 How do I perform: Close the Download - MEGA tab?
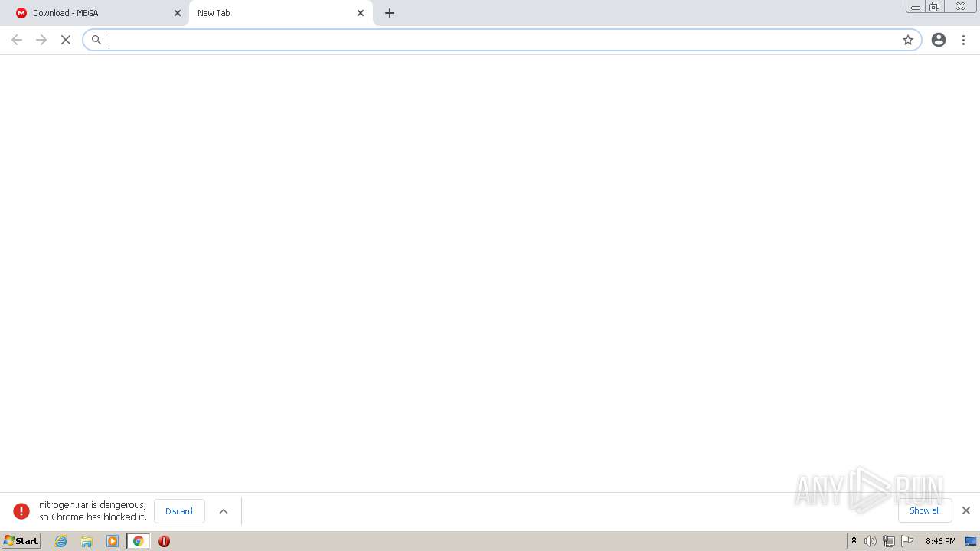coord(178,13)
